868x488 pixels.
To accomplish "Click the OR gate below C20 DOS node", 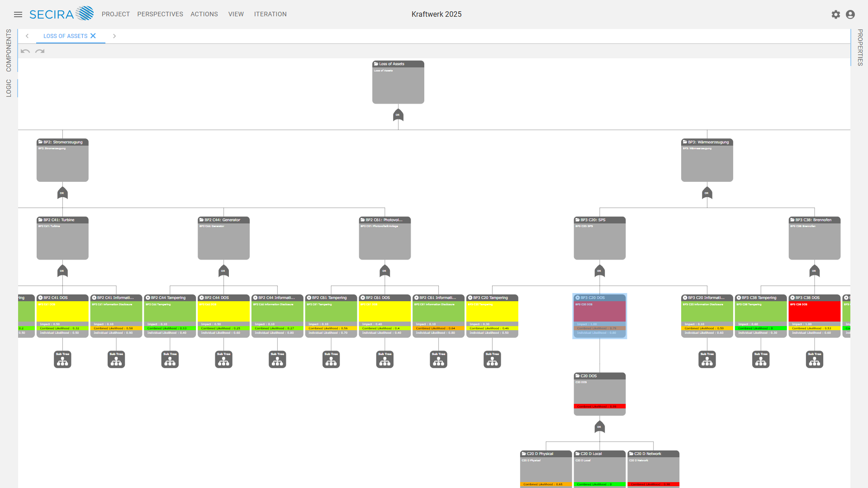I will (599, 426).
